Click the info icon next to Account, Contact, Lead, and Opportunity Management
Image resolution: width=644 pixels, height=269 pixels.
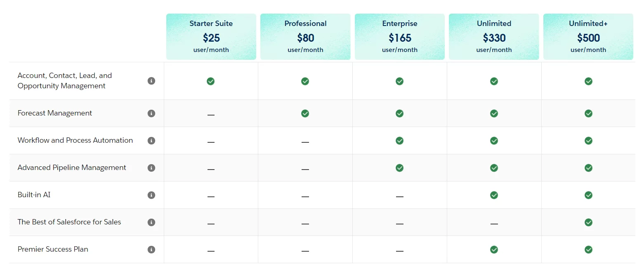tap(151, 81)
